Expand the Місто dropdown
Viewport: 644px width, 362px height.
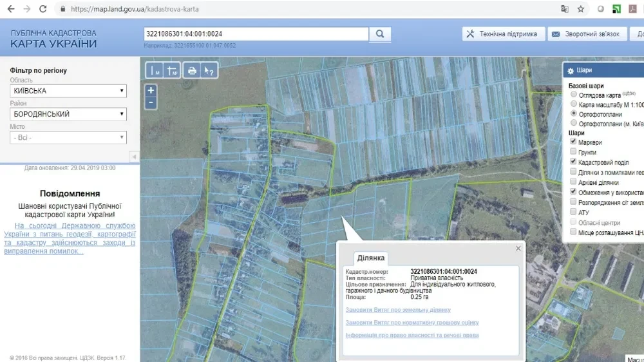(68, 138)
